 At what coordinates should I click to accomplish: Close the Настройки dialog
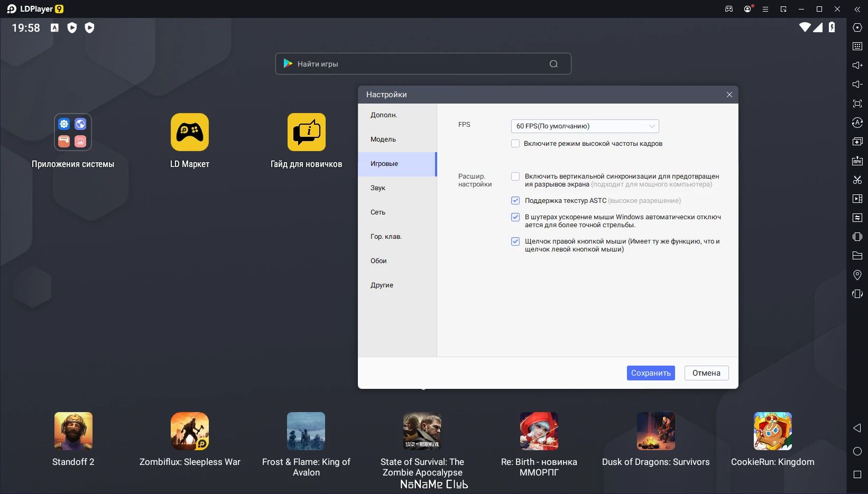(x=730, y=95)
